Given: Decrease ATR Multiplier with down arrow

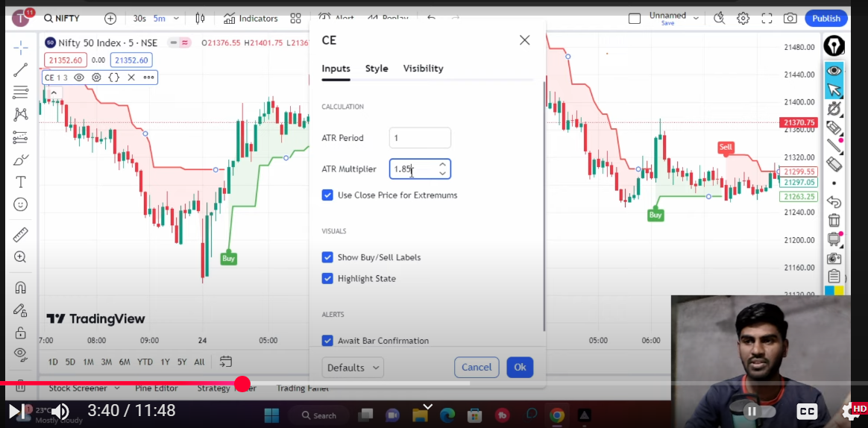Looking at the screenshot, I should pyautogui.click(x=442, y=173).
